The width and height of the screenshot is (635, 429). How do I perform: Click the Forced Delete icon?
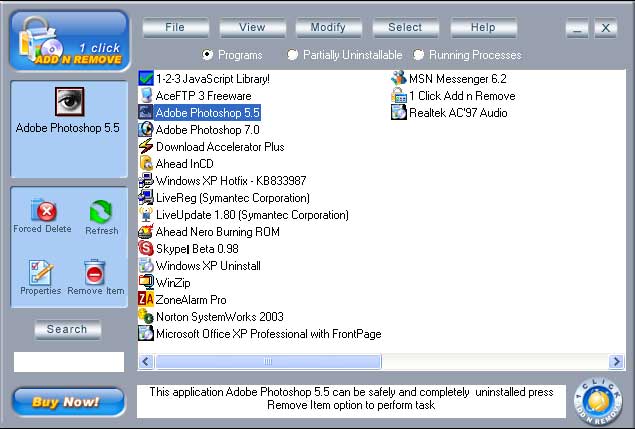point(44,211)
